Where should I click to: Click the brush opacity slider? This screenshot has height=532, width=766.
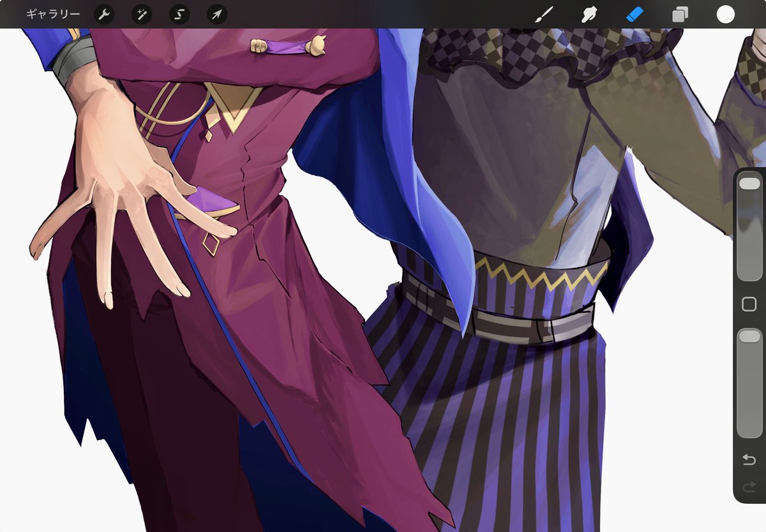[749, 383]
